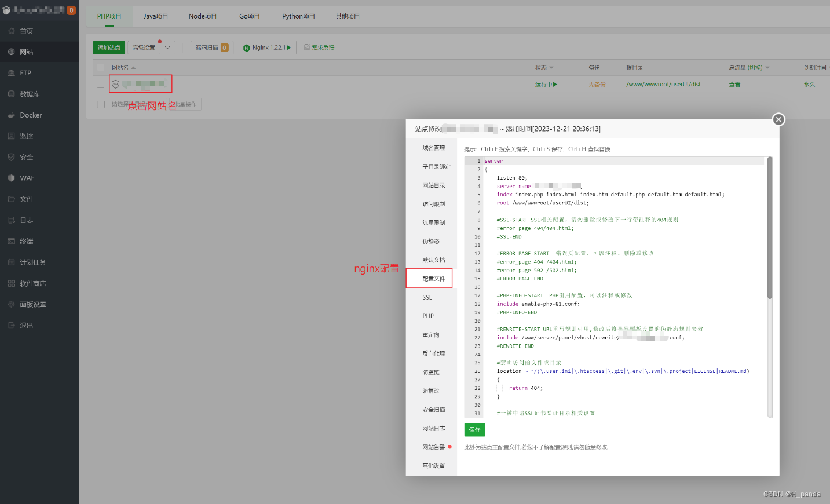Click the 退出 logout icon
Screen dimensions: 830x504
point(11,326)
